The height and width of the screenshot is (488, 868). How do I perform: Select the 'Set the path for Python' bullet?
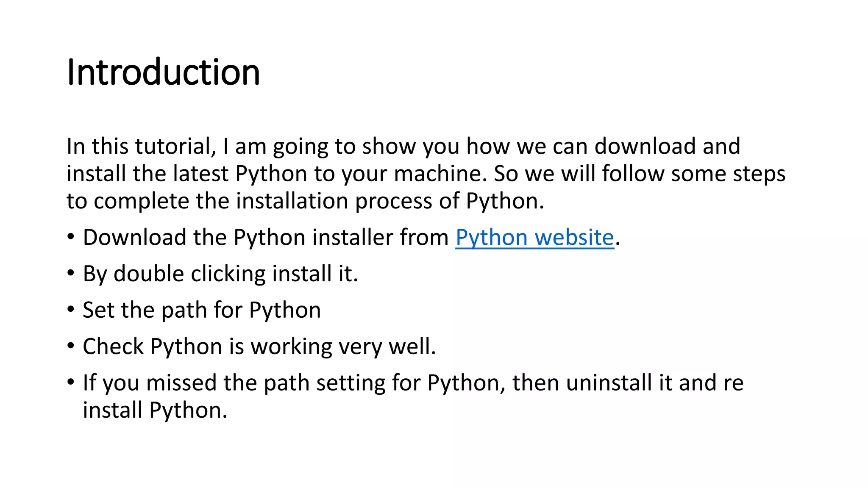[202, 310]
